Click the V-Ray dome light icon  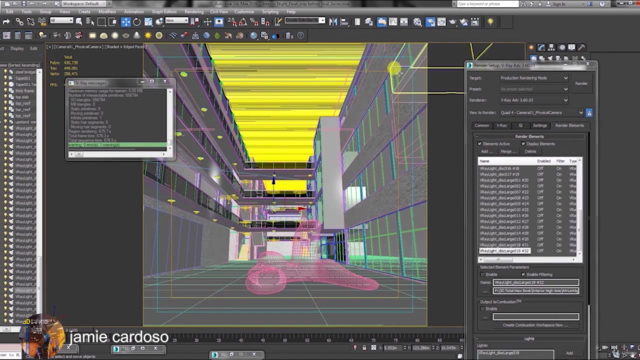click(104, 36)
